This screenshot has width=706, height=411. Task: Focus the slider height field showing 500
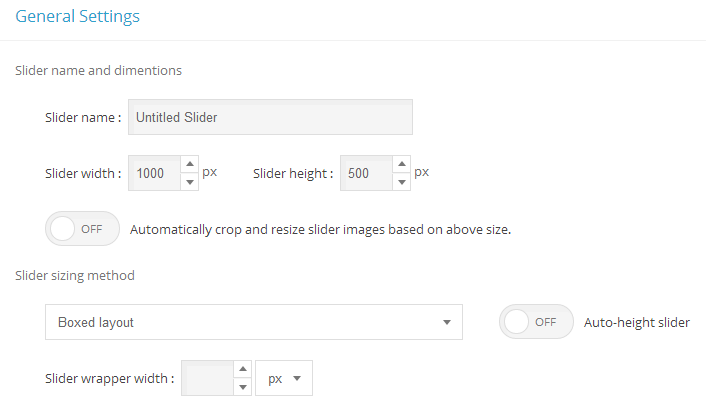[x=365, y=173]
